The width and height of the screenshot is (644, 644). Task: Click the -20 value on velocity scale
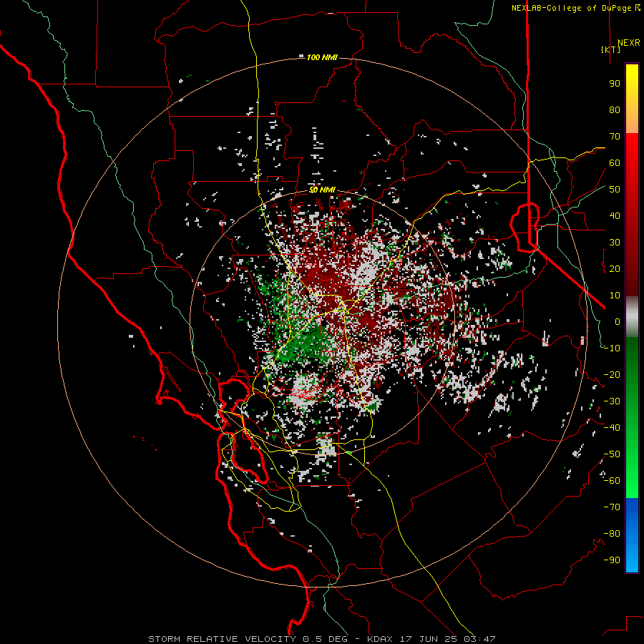[x=612, y=374]
